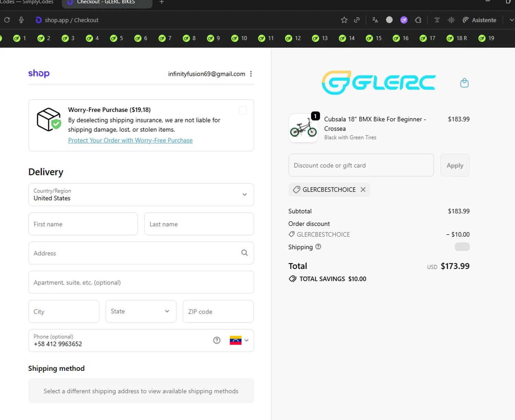Image resolution: width=515 pixels, height=420 pixels.
Task: Open browser extensions puzzle icon
Action: pos(418,20)
